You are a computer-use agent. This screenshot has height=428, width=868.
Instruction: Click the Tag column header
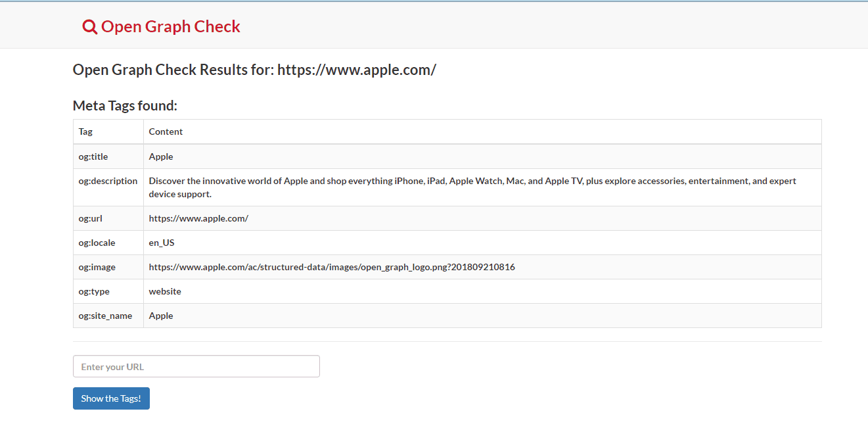click(x=85, y=131)
